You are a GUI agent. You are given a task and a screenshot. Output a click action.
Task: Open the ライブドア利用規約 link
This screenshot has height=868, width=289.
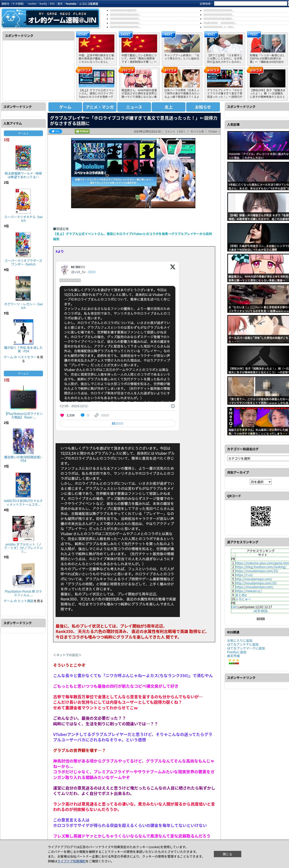71,861
